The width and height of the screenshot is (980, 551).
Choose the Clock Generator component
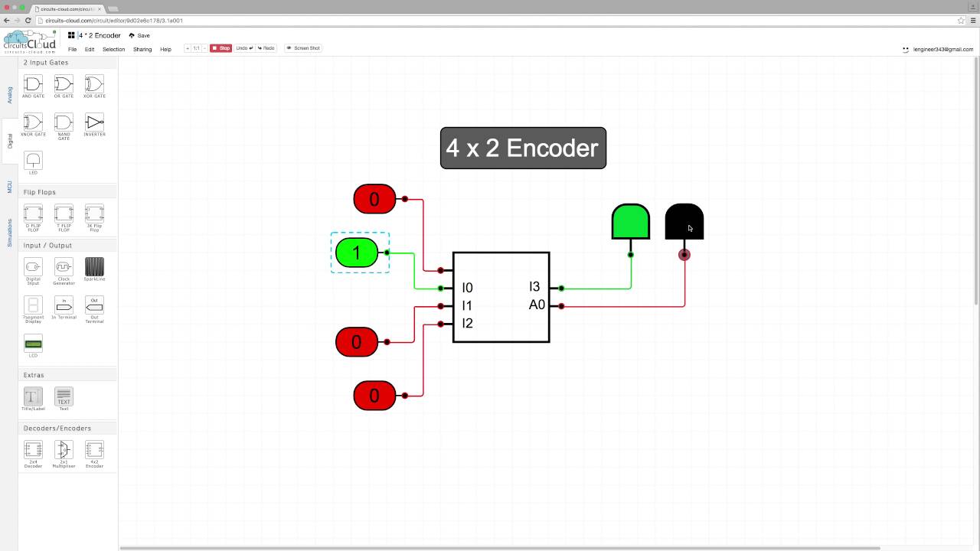click(x=64, y=270)
